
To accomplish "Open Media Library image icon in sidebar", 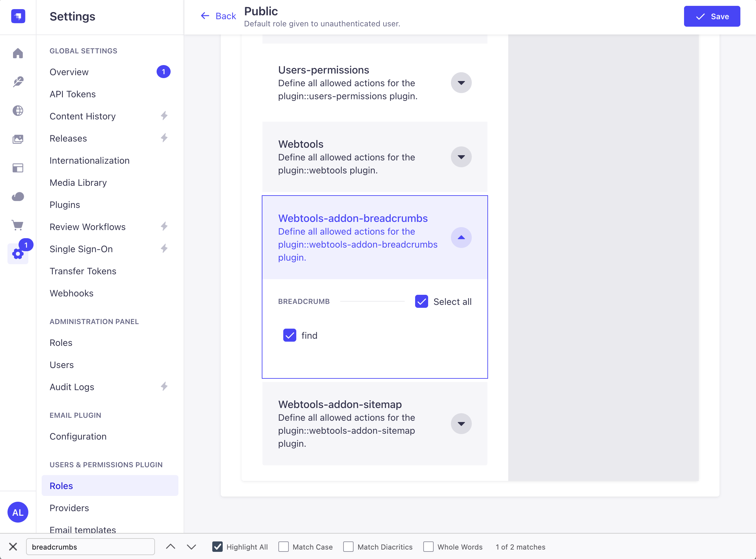I will tap(18, 139).
